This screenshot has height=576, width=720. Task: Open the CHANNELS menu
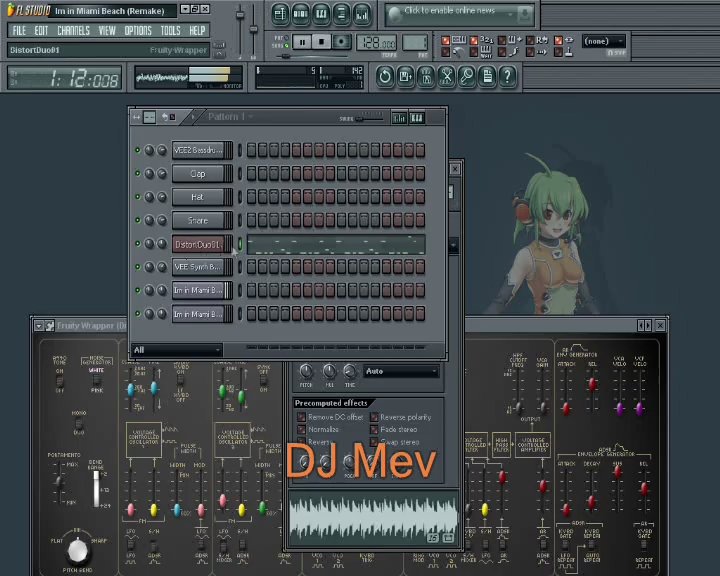point(73,31)
